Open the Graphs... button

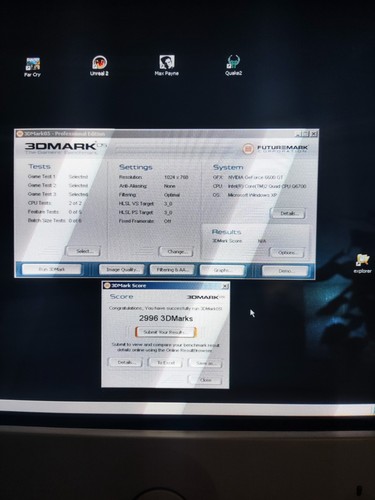tap(222, 270)
